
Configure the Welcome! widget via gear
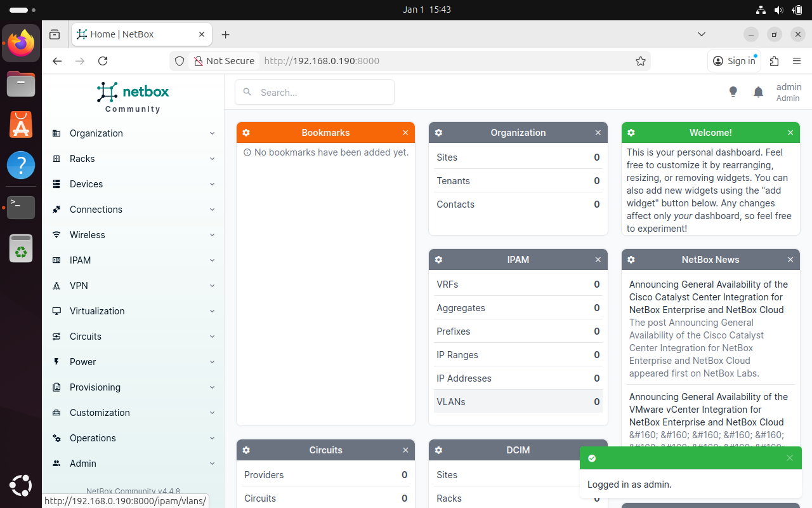pos(631,133)
